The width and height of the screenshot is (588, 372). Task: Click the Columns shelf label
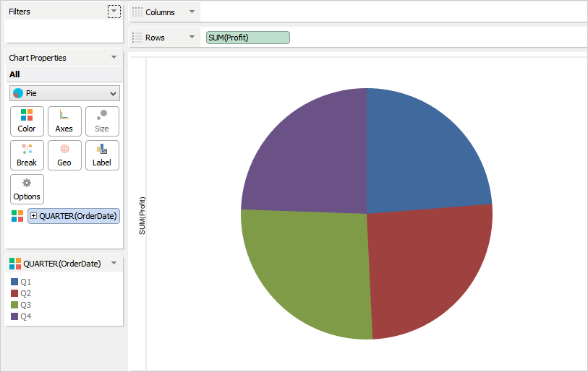(160, 12)
